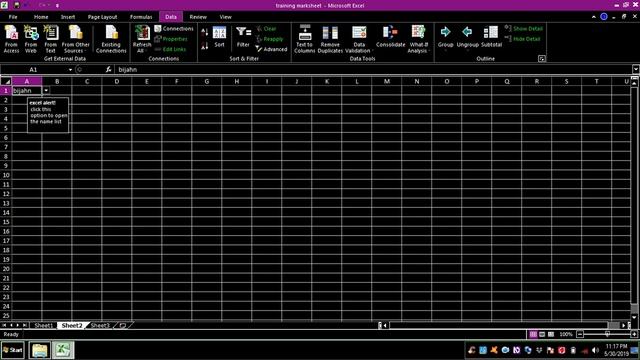This screenshot has width=640, height=360.
Task: Click the Name Box field
Action: 33,70
